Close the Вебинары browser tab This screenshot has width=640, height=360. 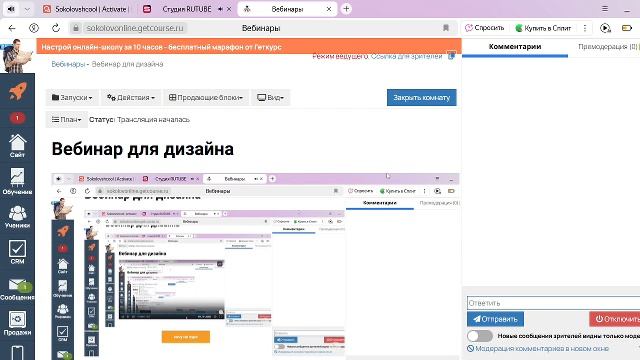tap(329, 9)
